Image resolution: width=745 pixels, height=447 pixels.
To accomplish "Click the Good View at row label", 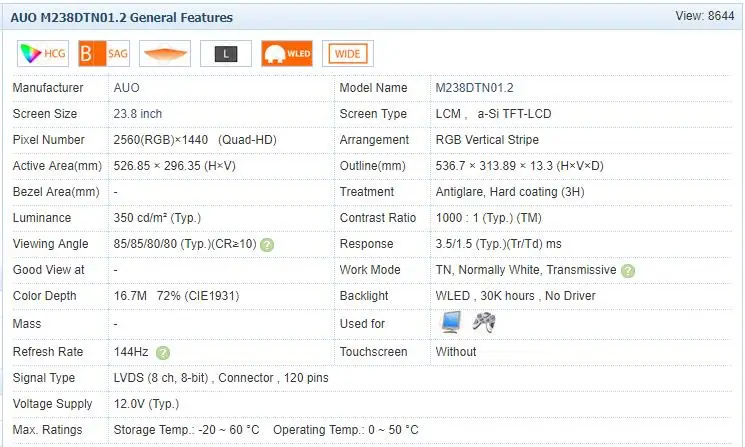I will [48, 270].
